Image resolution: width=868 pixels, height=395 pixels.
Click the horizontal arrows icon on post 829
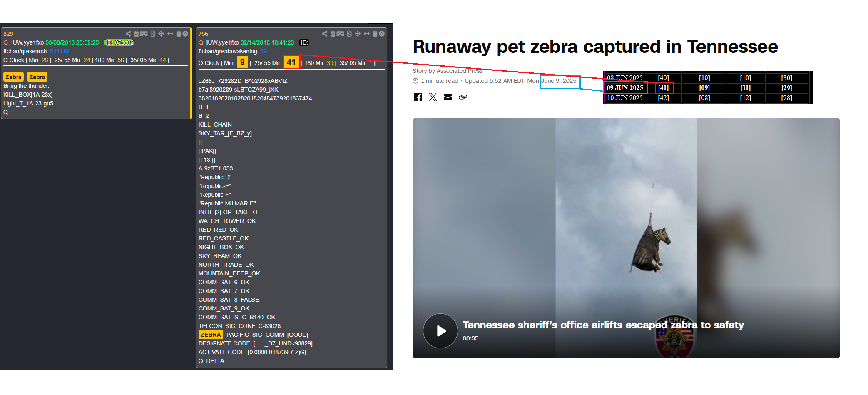click(x=170, y=34)
